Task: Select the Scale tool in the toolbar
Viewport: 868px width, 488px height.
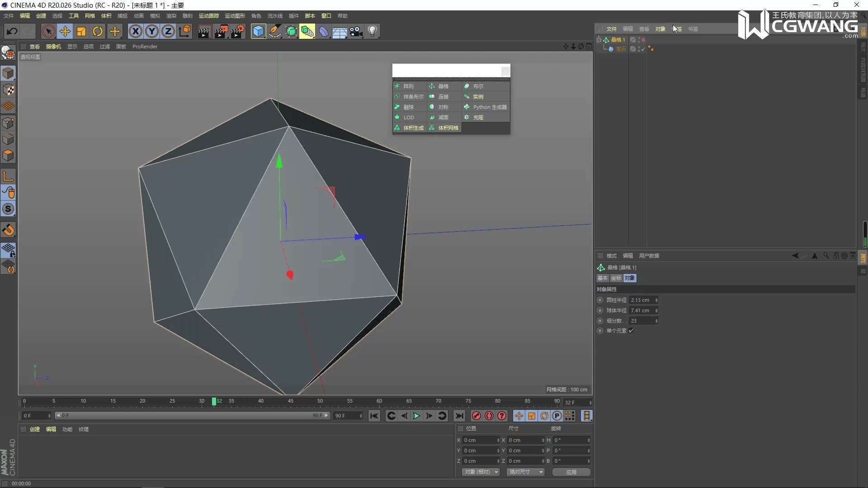Action: pos(81,31)
